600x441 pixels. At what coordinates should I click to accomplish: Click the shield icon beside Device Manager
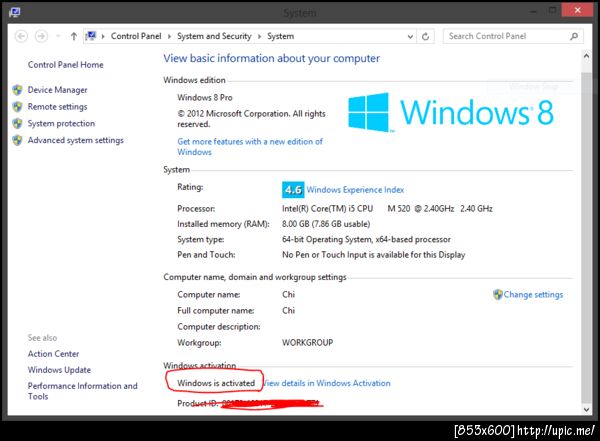click(17, 90)
